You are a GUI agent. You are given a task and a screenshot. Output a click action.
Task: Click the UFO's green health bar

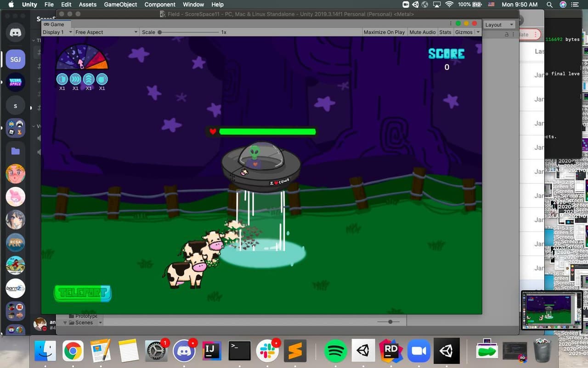click(267, 132)
